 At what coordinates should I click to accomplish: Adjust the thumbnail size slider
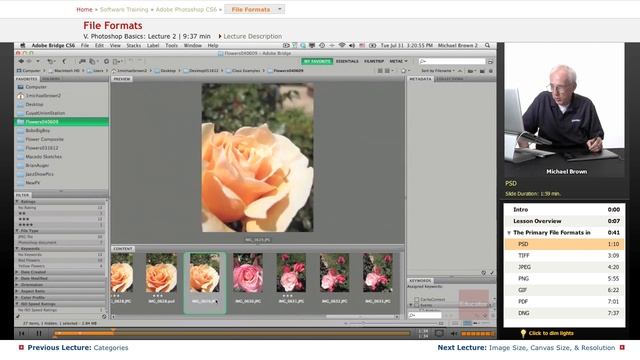394,323
